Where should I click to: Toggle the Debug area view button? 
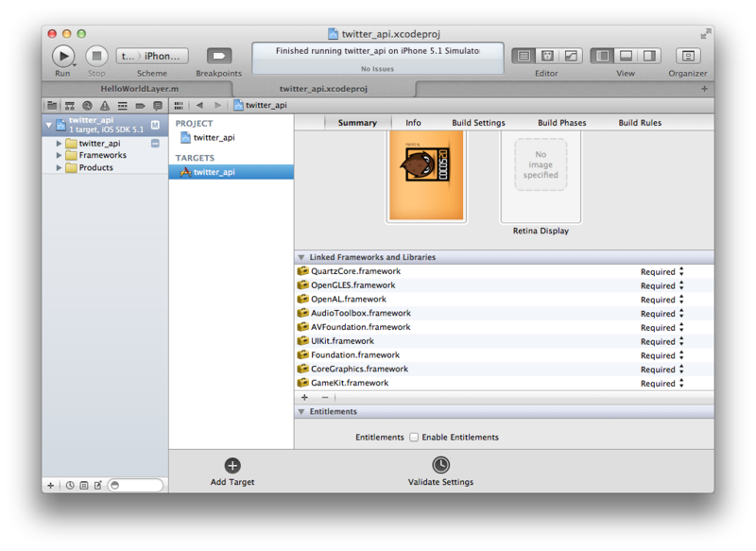[x=626, y=56]
